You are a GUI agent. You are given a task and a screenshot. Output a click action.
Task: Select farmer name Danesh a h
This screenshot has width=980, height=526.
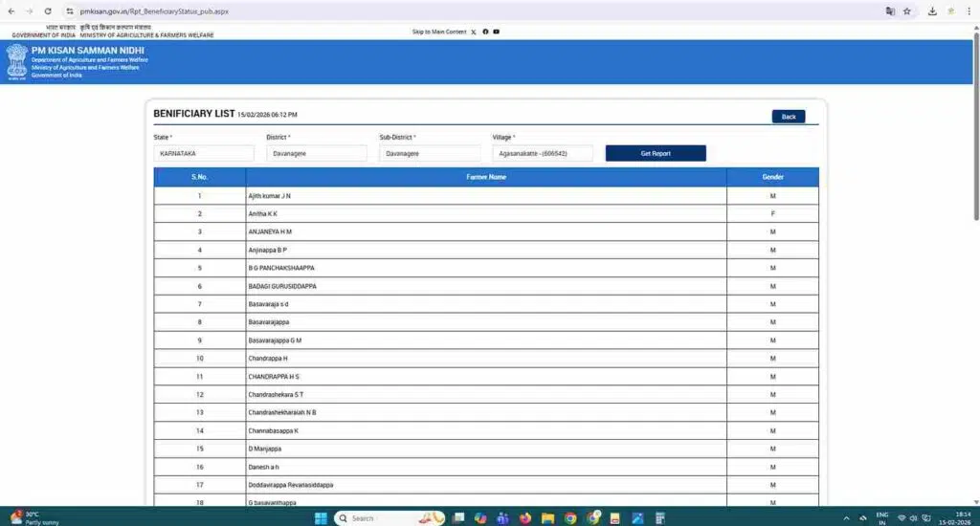(264, 468)
